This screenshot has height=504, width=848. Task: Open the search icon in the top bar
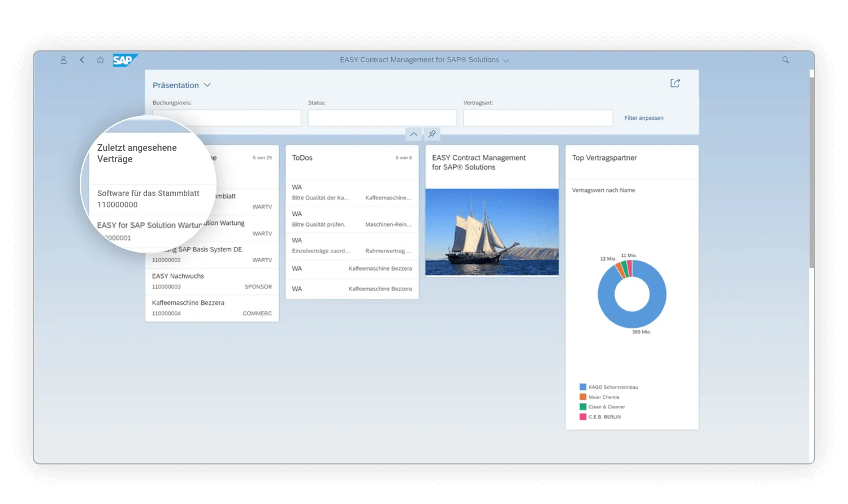point(785,60)
